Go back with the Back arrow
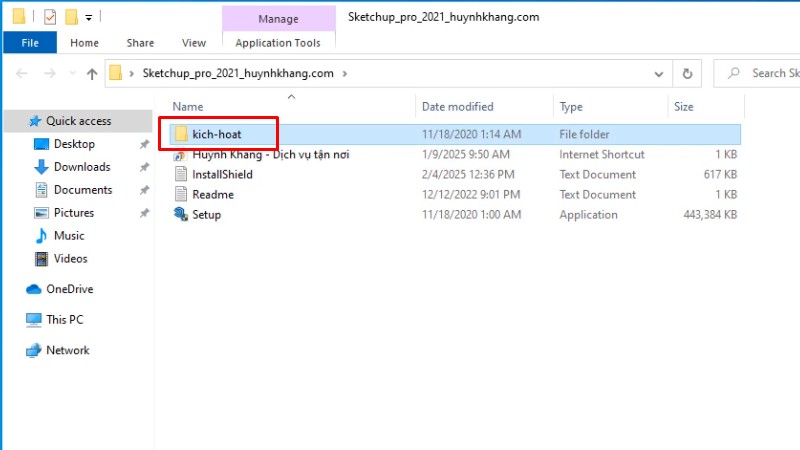 22,73
